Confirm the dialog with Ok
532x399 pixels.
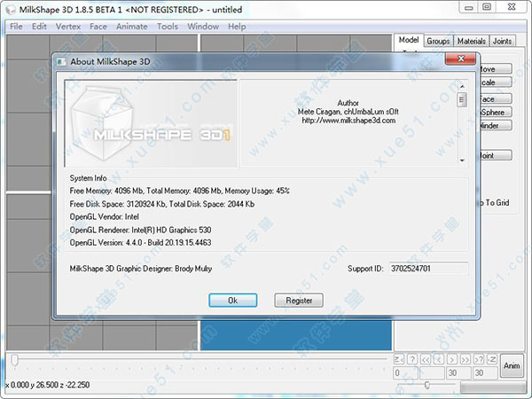point(232,301)
